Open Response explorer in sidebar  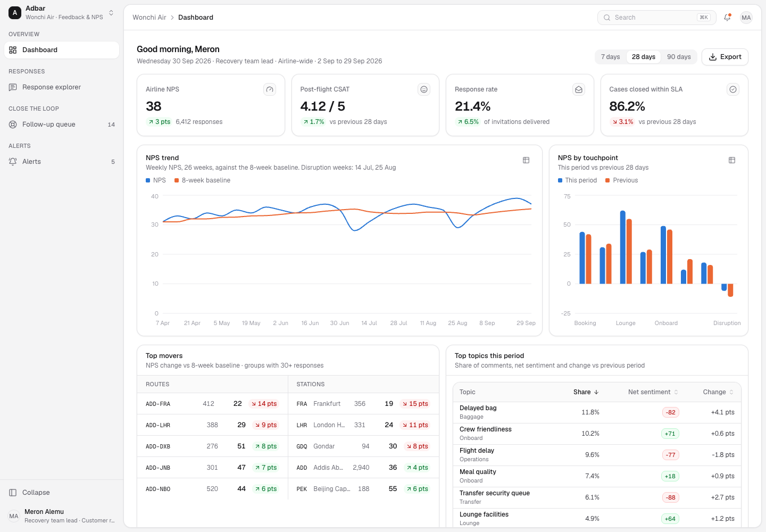click(62, 87)
